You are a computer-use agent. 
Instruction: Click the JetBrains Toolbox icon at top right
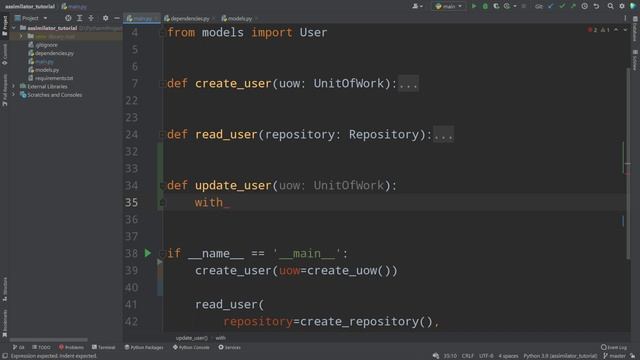(x=633, y=6)
